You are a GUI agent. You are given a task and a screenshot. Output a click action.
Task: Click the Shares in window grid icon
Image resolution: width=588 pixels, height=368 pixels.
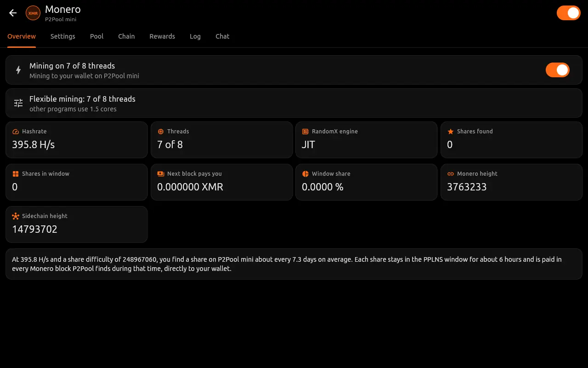coord(16,174)
